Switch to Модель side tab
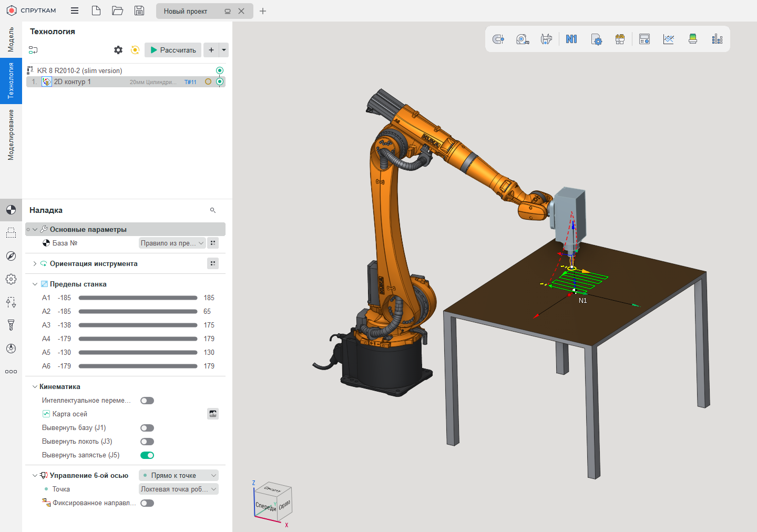The height and width of the screenshot is (532, 757). pyautogui.click(x=11, y=39)
